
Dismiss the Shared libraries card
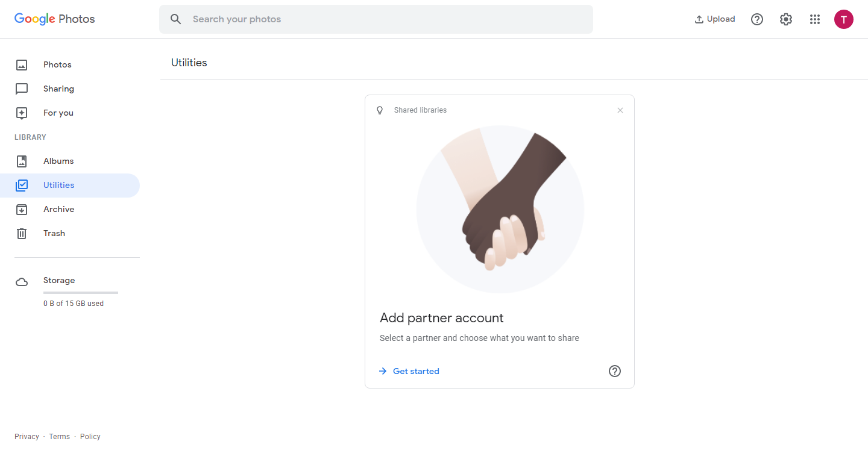(x=620, y=110)
